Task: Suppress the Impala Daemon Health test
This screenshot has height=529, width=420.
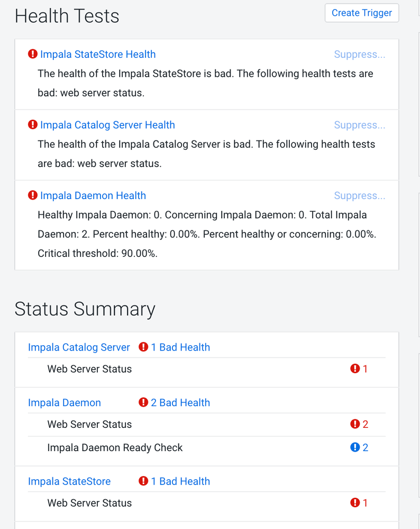Action: [x=360, y=195]
